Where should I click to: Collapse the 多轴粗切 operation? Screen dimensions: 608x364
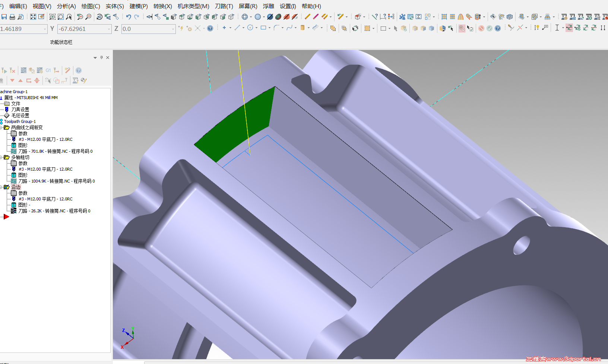tap(1, 157)
